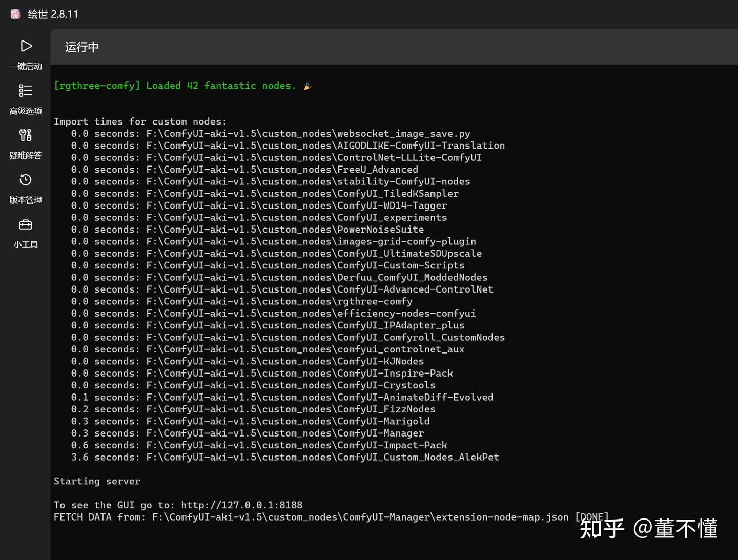Open the 疑难解答 troubleshooting tools icon
The image size is (738, 560).
click(26, 135)
